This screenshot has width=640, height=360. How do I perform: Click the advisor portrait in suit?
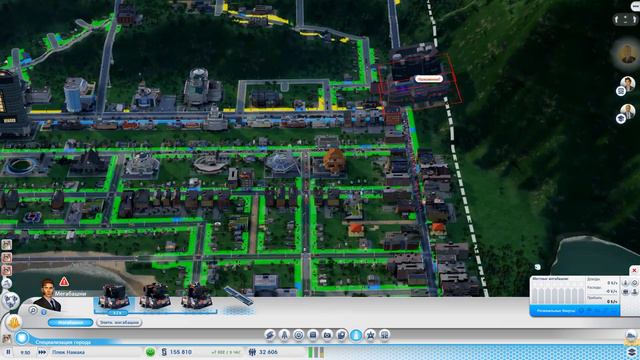coord(48,296)
